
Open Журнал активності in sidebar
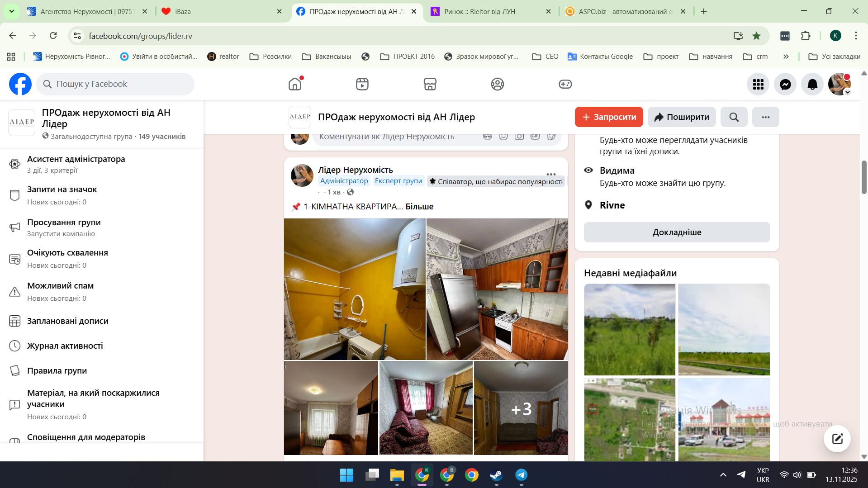click(65, 346)
